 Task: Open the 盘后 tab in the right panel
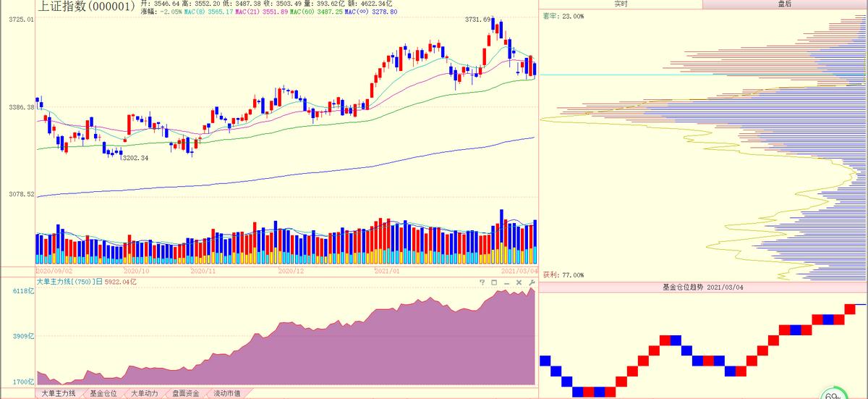point(785,4)
